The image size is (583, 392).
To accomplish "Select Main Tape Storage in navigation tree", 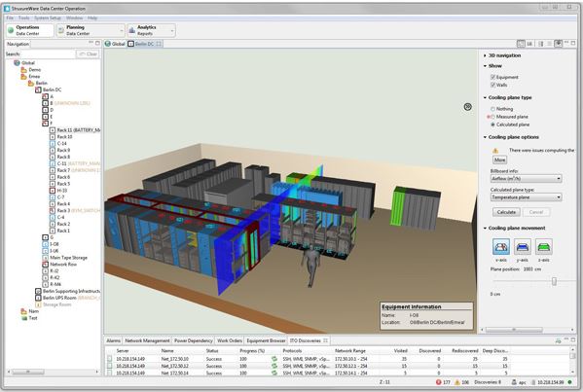I will click(68, 258).
